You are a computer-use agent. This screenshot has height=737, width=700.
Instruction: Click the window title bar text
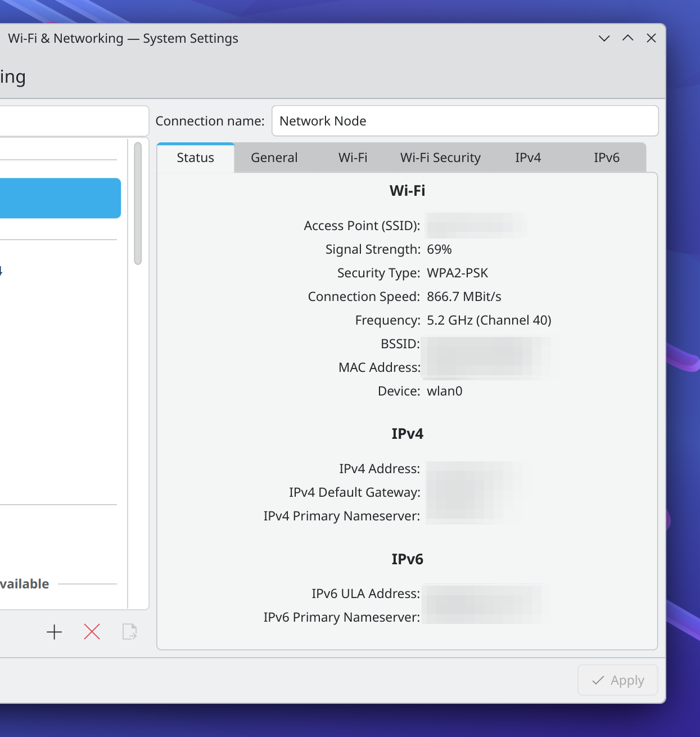123,38
